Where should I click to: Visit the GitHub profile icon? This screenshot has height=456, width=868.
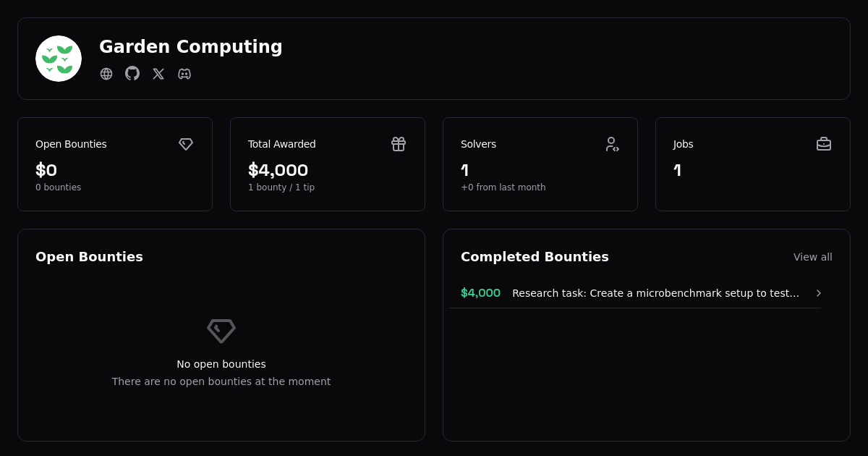[132, 74]
